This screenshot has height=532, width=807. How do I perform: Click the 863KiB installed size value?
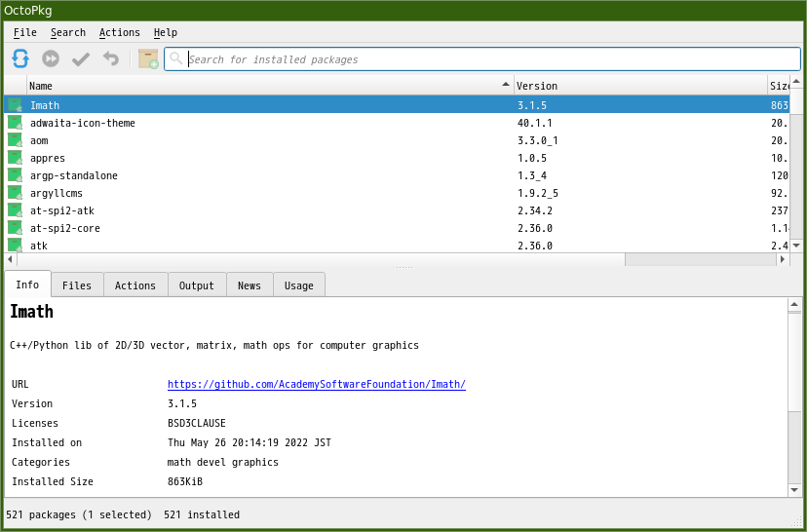185,482
